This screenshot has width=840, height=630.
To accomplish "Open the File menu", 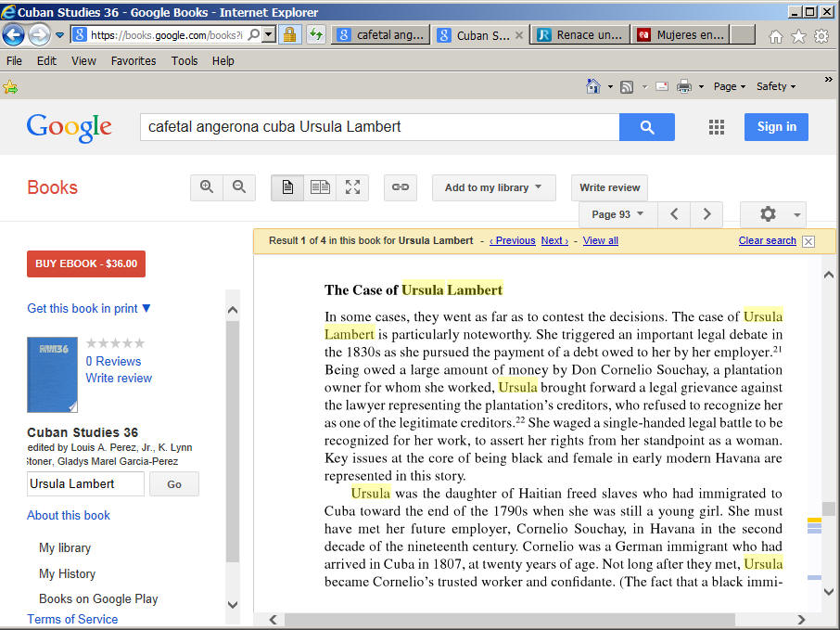I will [14, 60].
